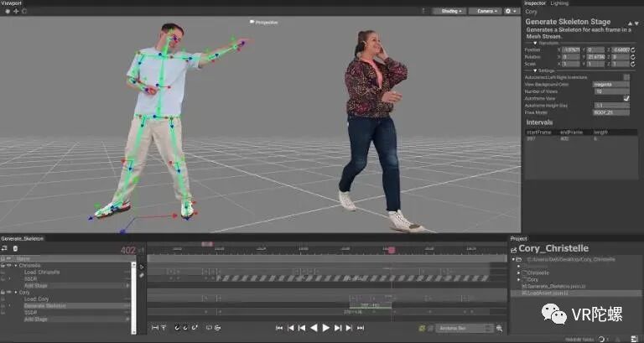Select the Project panel tab
This screenshot has width=644, height=343.
coord(518,238)
